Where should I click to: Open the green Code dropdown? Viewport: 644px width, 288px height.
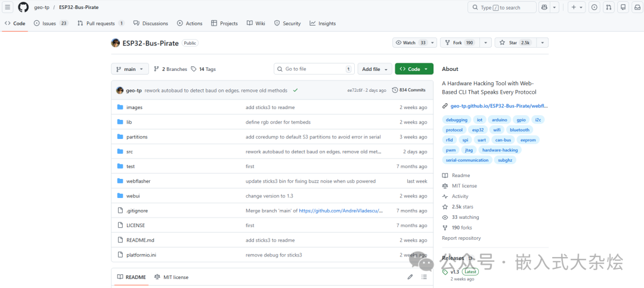pyautogui.click(x=413, y=69)
